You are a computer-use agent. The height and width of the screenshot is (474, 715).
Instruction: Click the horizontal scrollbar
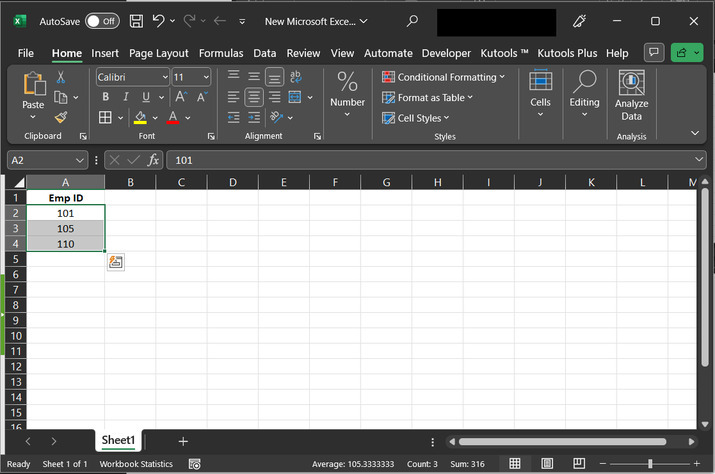[x=562, y=442]
